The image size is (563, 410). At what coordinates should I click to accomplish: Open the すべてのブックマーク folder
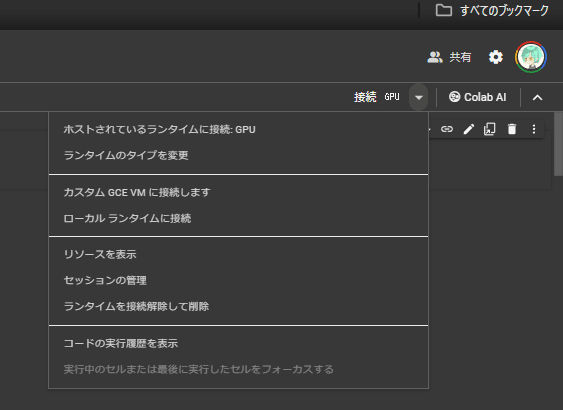coord(492,11)
